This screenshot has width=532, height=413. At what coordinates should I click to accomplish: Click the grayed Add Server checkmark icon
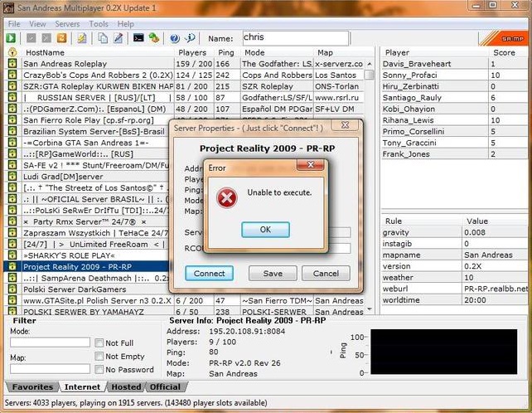[x=31, y=37]
